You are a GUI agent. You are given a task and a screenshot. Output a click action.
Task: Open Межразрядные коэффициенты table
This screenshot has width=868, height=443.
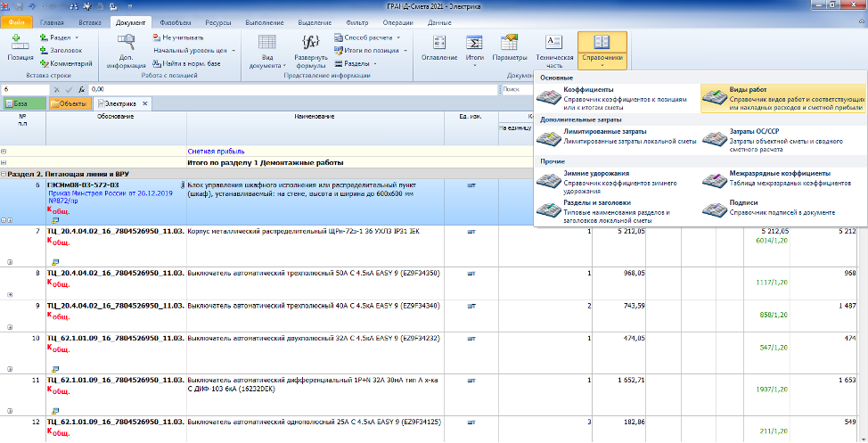[x=782, y=179]
